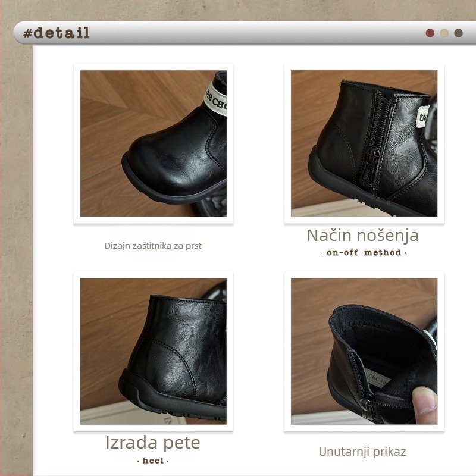Open the side zipper boot photo
Screen dimensions: 476x476
(x=364, y=143)
